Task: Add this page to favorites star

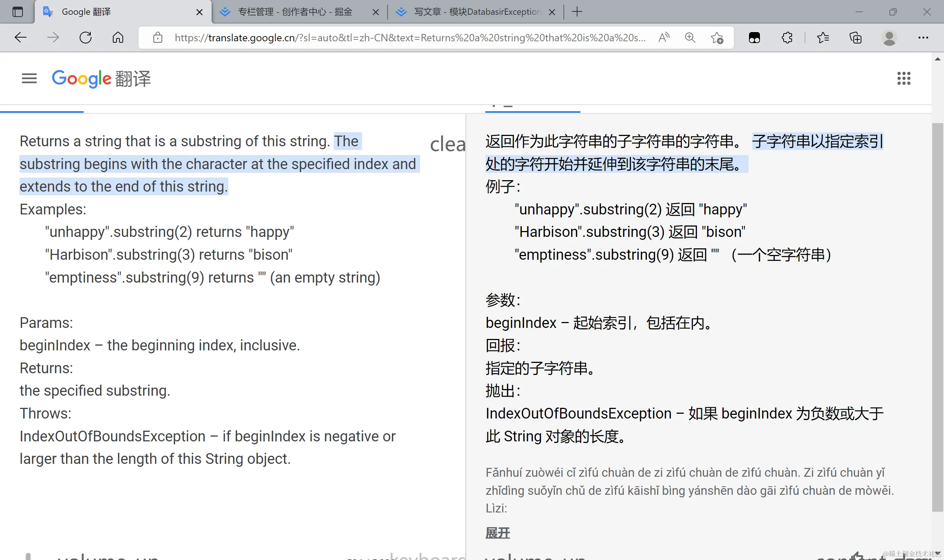Action: click(716, 38)
